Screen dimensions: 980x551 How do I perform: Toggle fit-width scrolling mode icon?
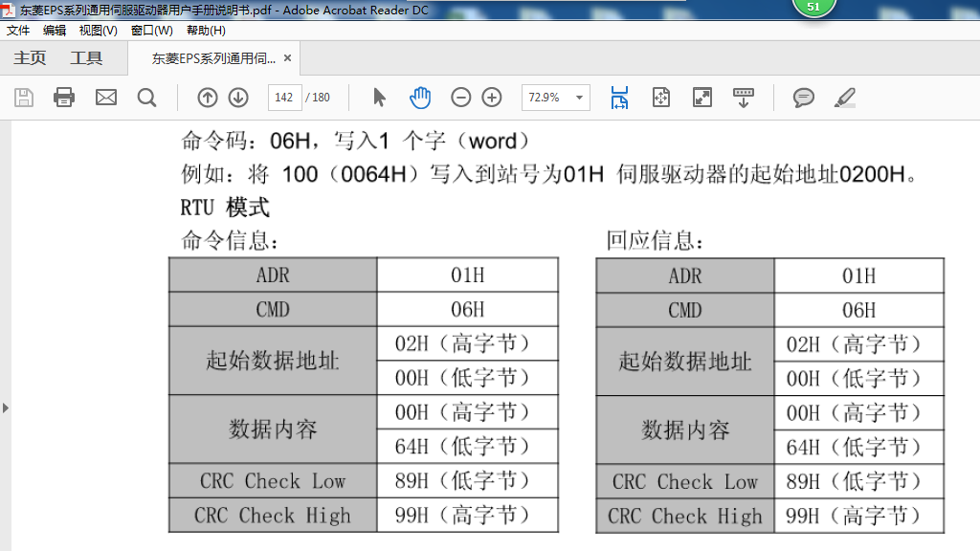pos(619,98)
